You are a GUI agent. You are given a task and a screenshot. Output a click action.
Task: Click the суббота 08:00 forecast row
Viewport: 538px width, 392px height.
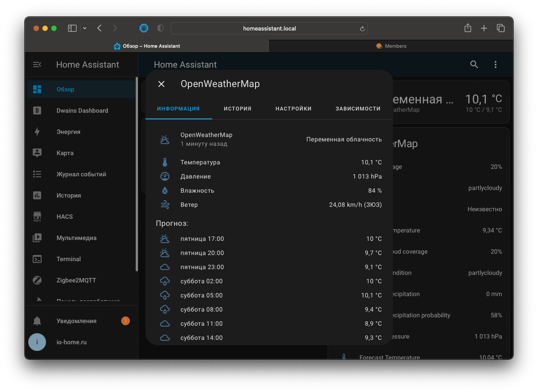[269, 309]
